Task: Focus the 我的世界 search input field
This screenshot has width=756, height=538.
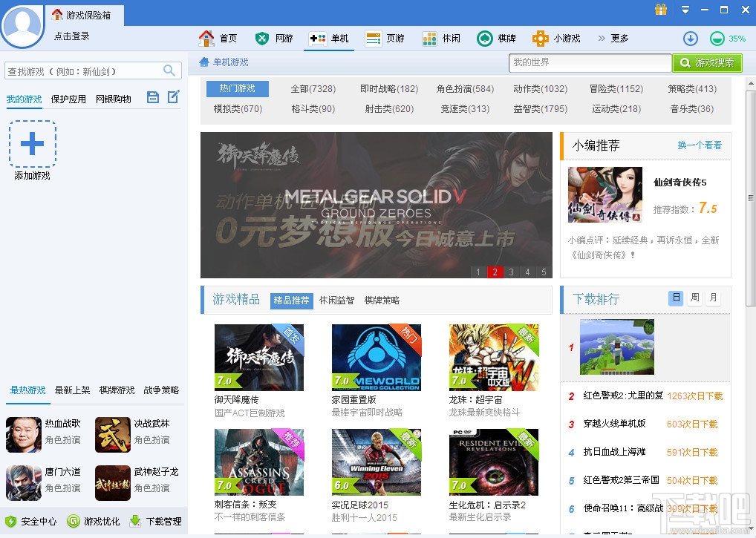Action: pyautogui.click(x=590, y=62)
